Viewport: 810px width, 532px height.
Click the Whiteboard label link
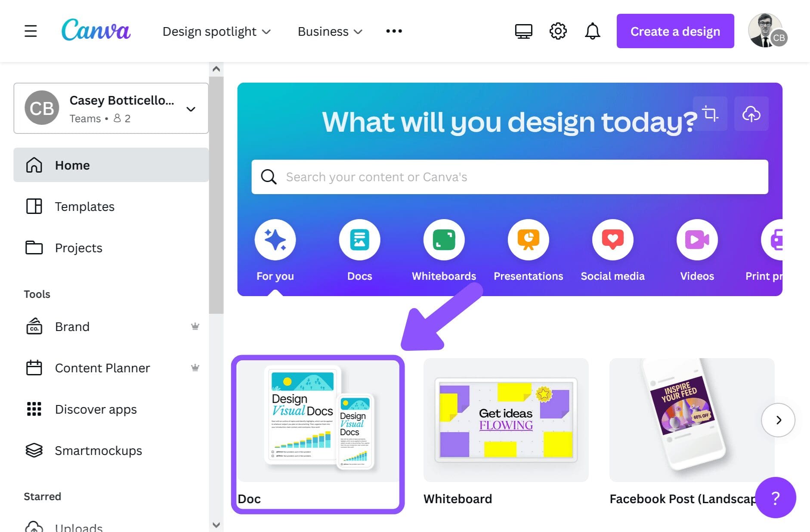click(x=458, y=498)
